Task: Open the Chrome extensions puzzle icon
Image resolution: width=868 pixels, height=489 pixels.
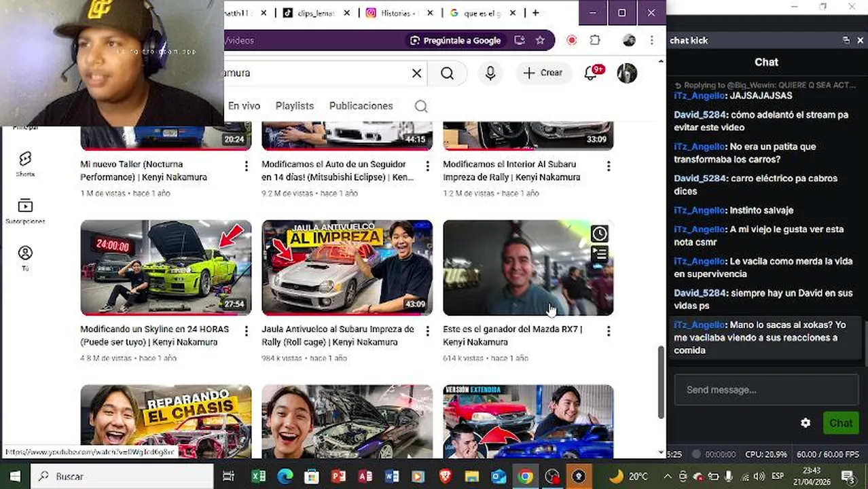Action: [595, 41]
